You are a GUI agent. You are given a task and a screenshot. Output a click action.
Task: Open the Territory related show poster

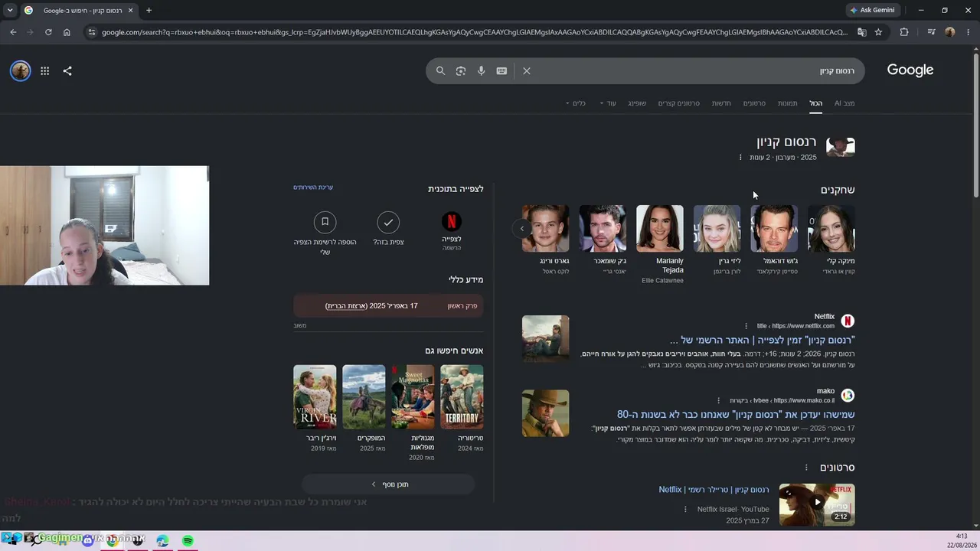462,396
